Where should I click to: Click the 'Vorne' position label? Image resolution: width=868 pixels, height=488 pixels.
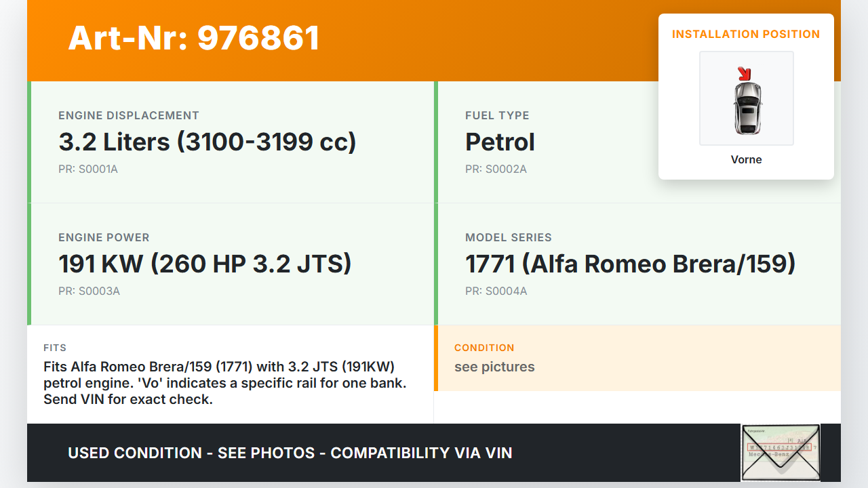(x=746, y=159)
